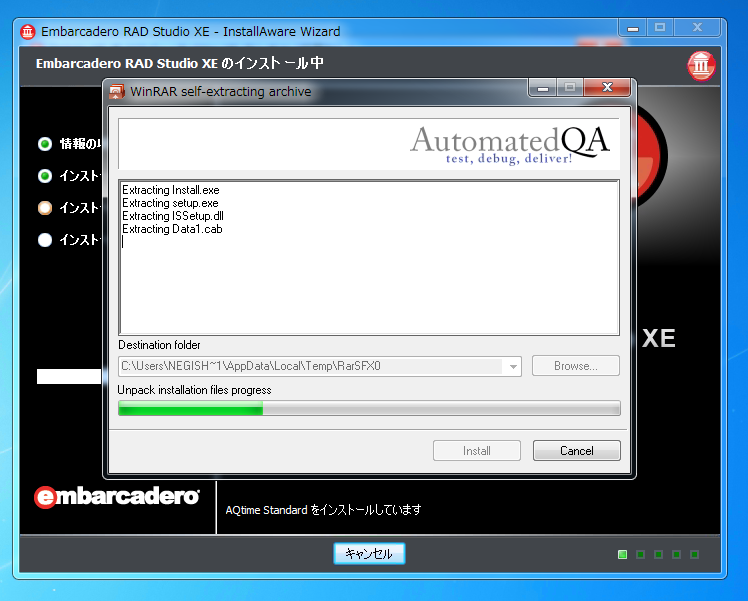Click the Unpack installation files progress bar
The image size is (748, 601).
click(369, 408)
